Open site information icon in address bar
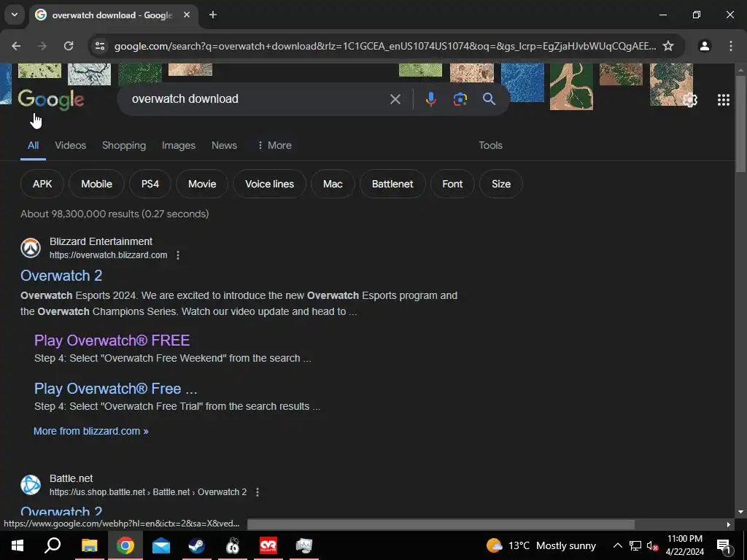Viewport: 747px width, 560px height. point(100,46)
